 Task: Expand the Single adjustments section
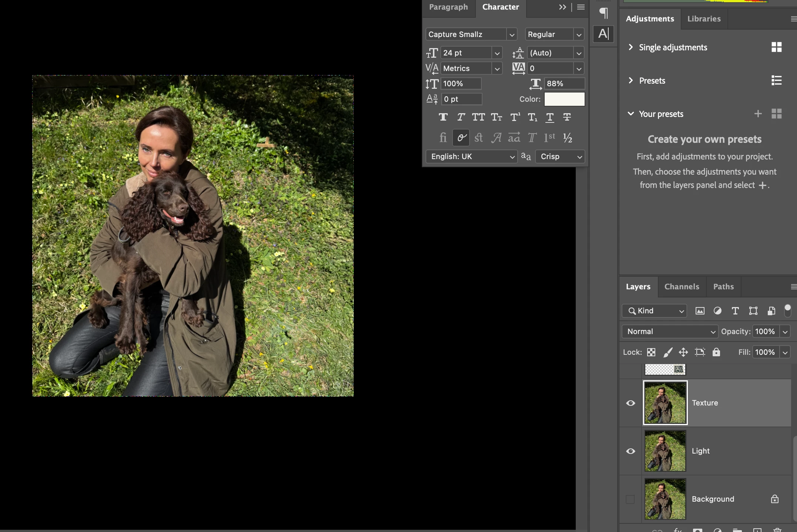(631, 47)
